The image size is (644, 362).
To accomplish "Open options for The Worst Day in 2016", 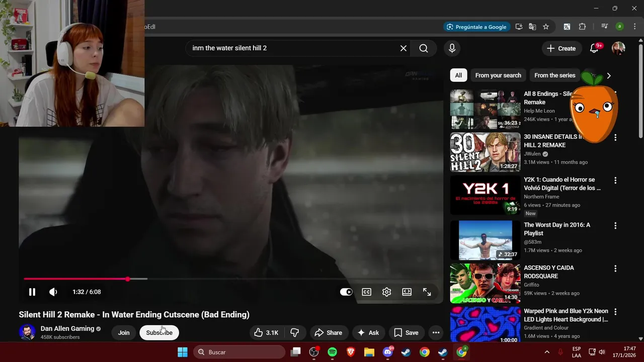I will 615,225.
